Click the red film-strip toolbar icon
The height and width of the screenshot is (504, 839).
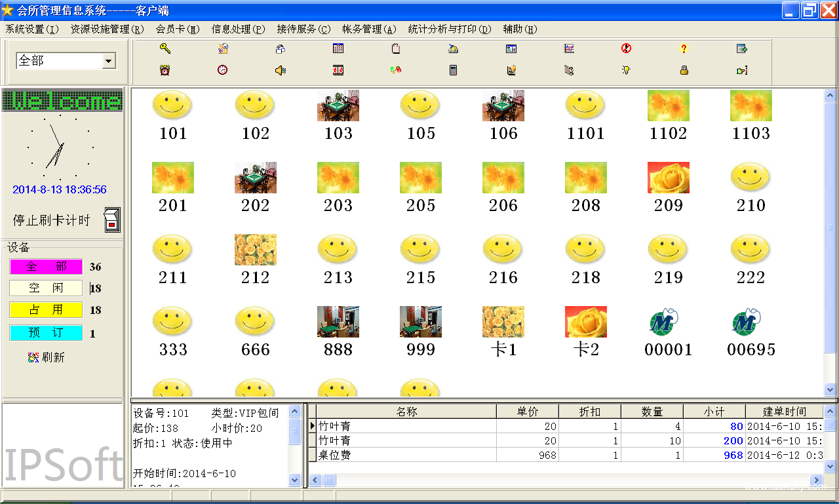coord(338,70)
